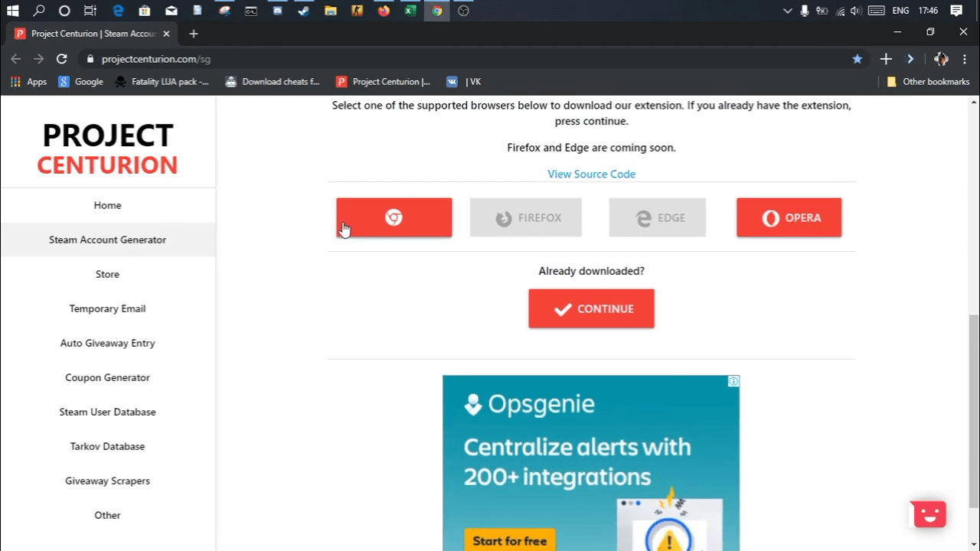Open File Explorer from the taskbar
The width and height of the screenshot is (980, 551).
pyautogui.click(x=331, y=11)
